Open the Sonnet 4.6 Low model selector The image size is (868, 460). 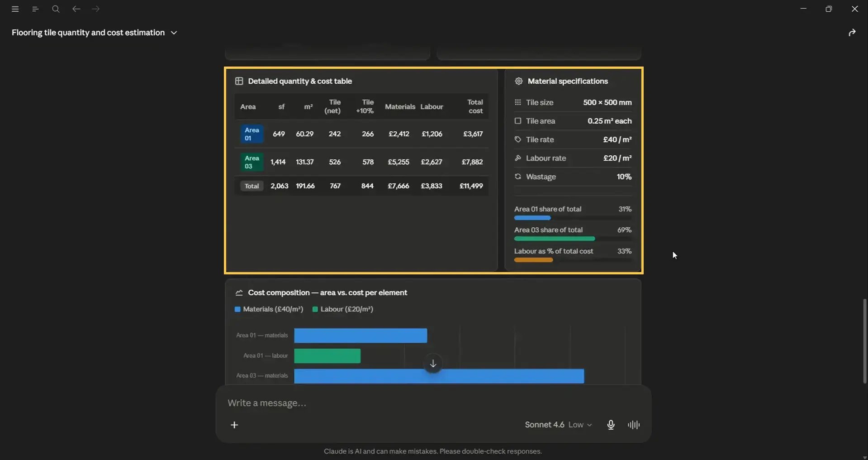click(x=558, y=425)
